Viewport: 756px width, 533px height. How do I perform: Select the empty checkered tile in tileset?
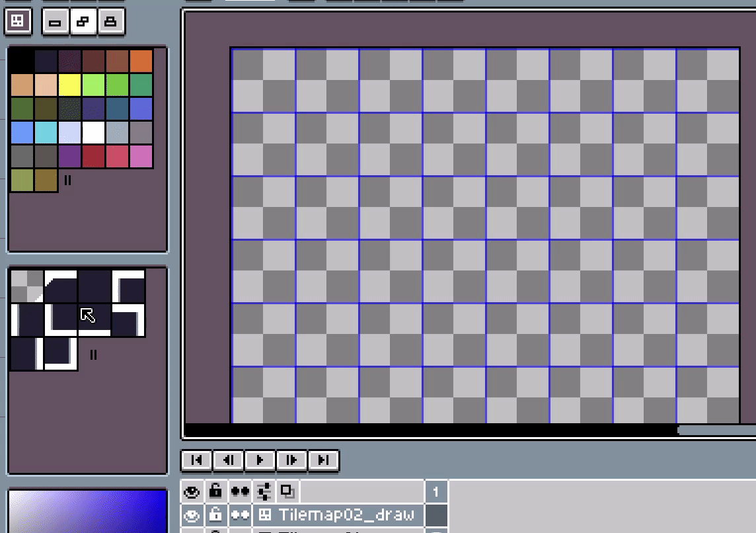coord(26,286)
